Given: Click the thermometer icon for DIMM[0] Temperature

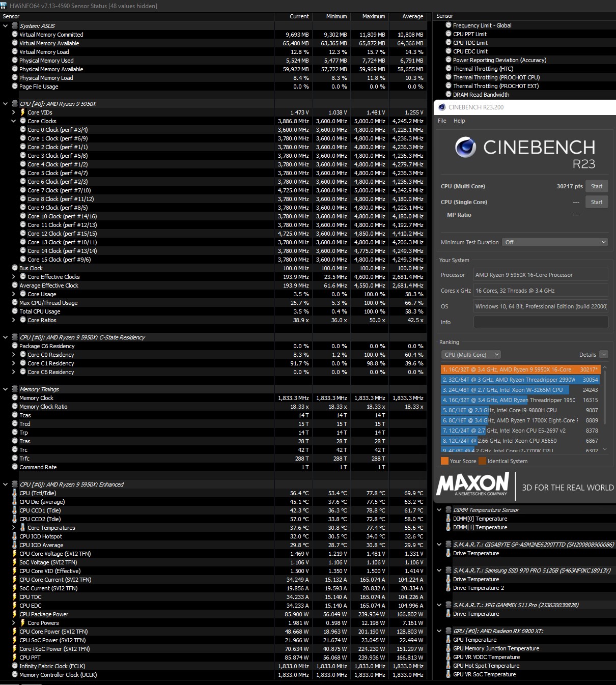Looking at the screenshot, I should pyautogui.click(x=449, y=519).
